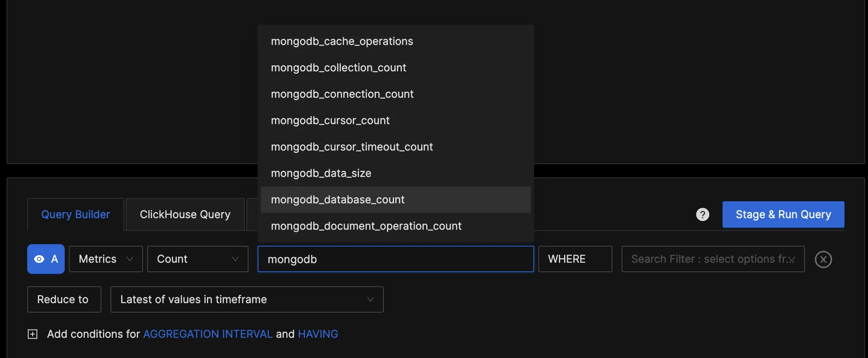Click the WHERE label box
868x358 pixels.
575,259
